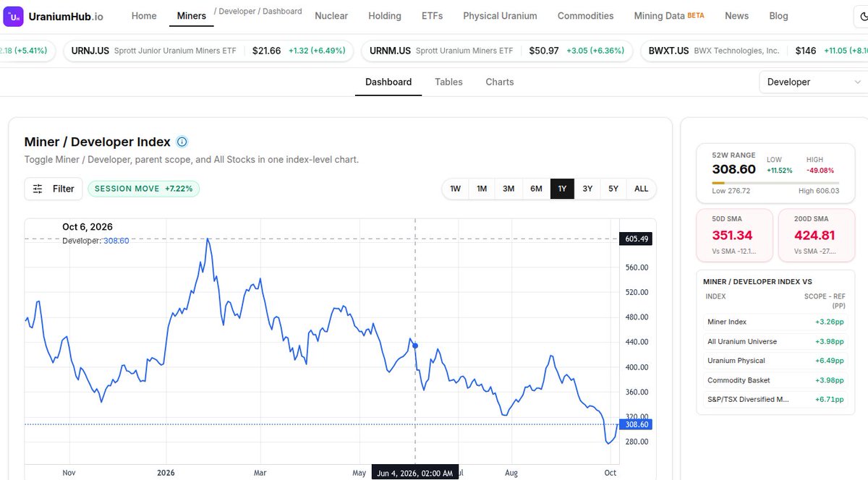Click the Miner / Developer Index heading
868x480 pixels.
[x=98, y=142]
